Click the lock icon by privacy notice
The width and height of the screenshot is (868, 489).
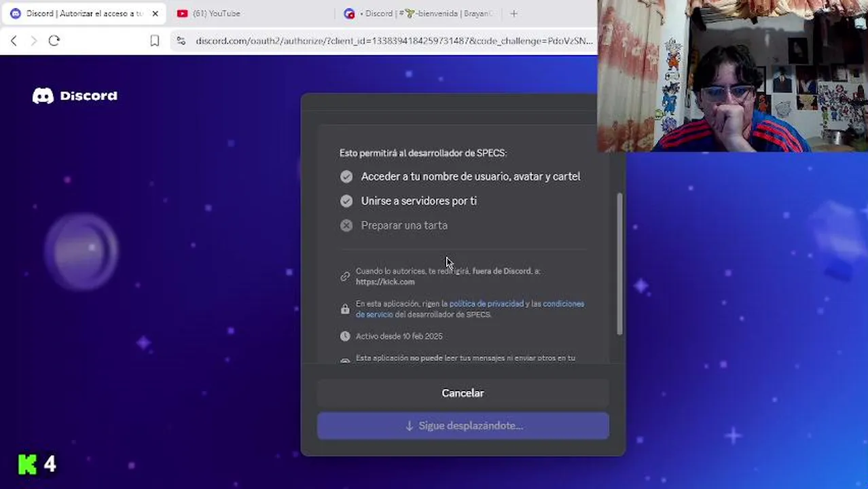(345, 309)
